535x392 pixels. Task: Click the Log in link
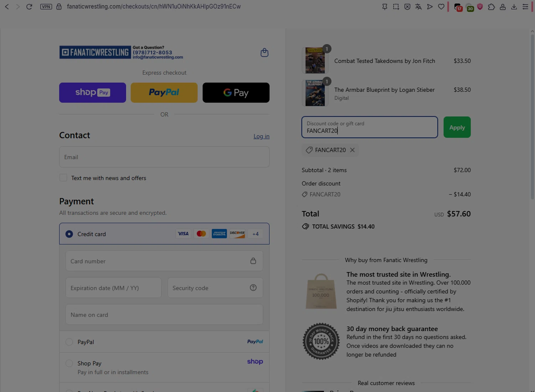(261, 136)
